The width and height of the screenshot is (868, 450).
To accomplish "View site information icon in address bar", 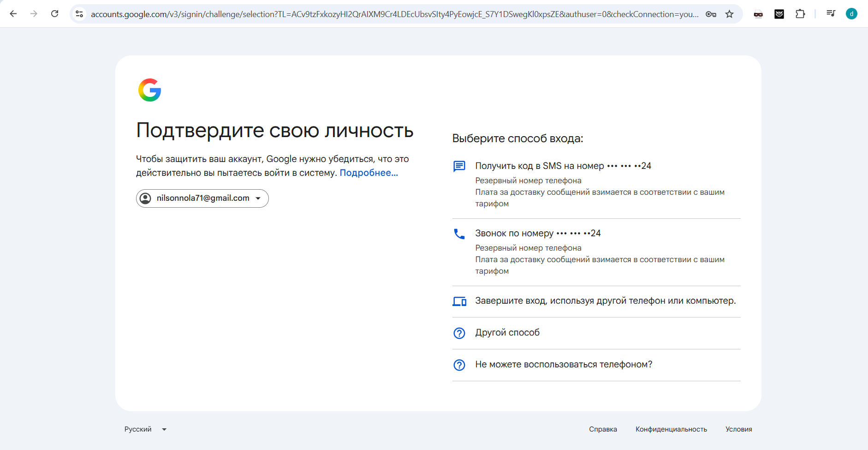I will [80, 14].
